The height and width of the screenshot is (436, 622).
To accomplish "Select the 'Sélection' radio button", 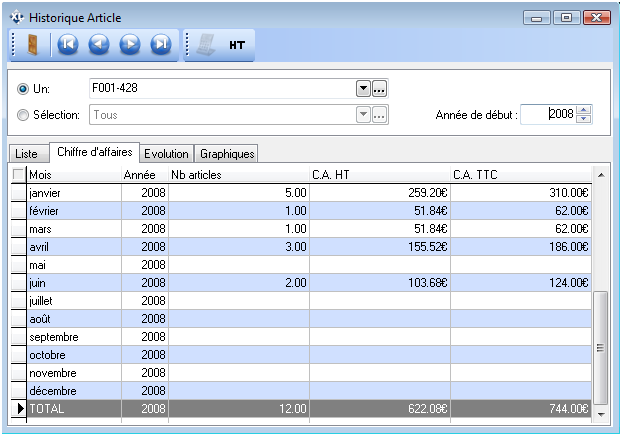I will click(23, 115).
